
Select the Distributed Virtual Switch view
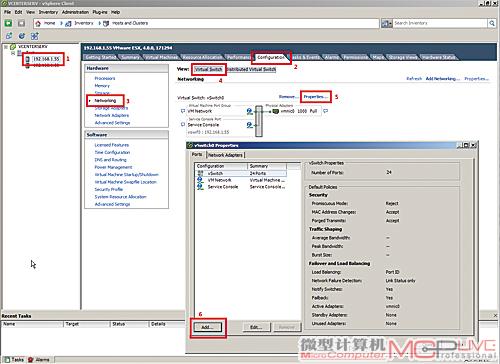(251, 69)
